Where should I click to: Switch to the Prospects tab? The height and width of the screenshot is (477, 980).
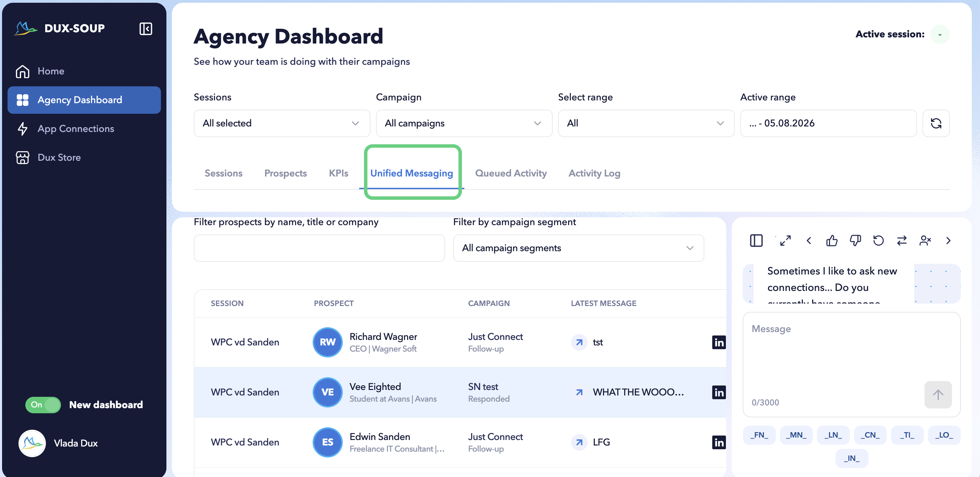[285, 173]
